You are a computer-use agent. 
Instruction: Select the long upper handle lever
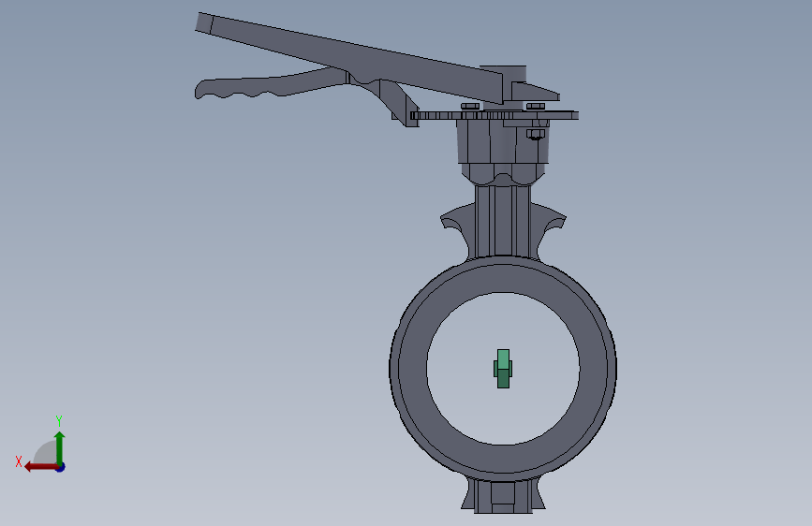(x=348, y=57)
